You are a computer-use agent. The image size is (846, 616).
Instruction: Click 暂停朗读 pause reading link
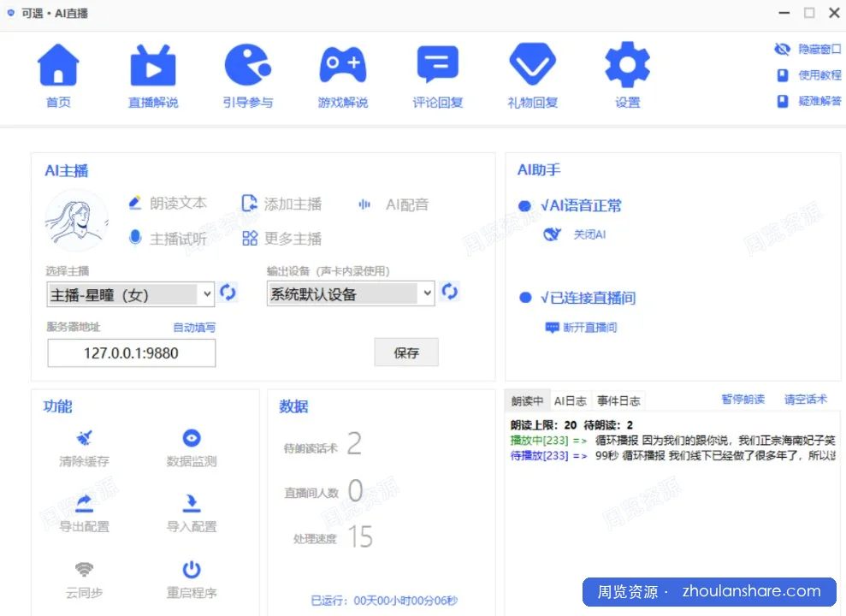click(743, 400)
